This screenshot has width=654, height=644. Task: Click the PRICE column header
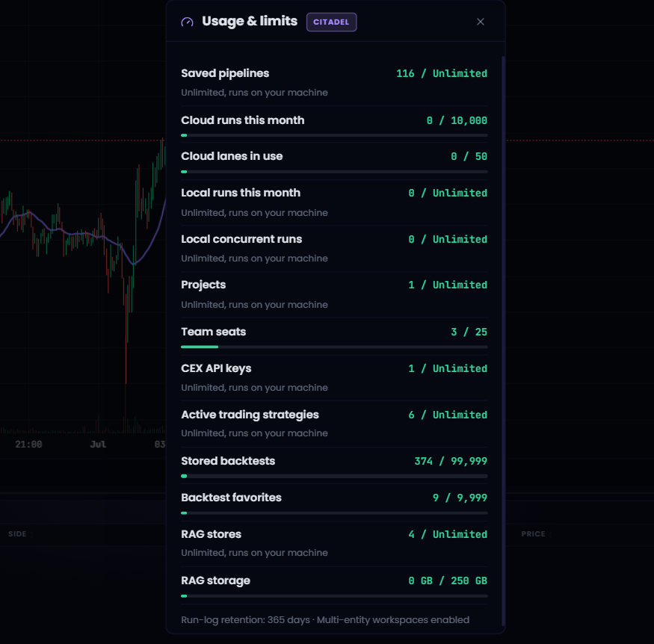533,534
